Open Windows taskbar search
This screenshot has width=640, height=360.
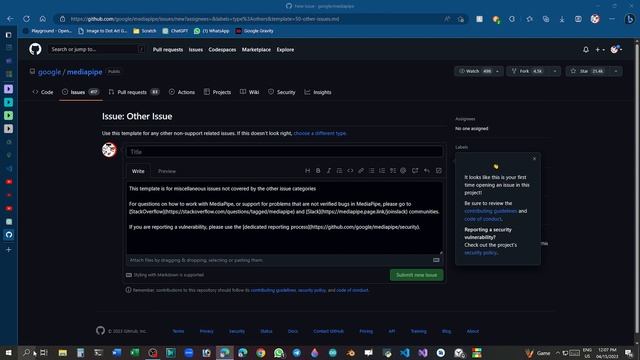[27, 353]
